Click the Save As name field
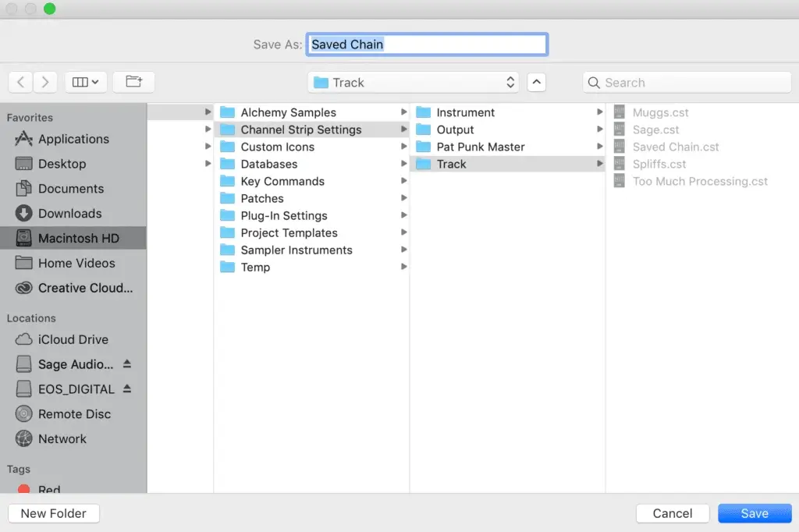799x532 pixels. click(427, 44)
